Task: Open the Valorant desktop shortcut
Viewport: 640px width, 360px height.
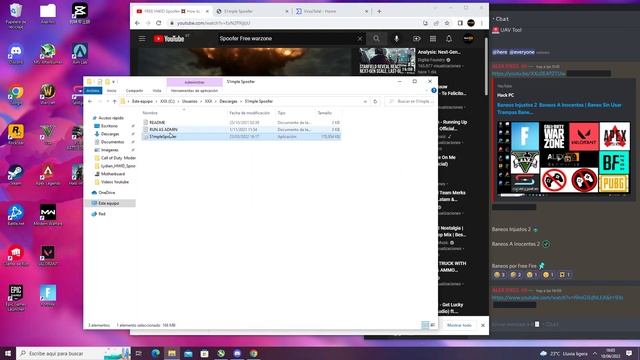Action: [x=48, y=256]
